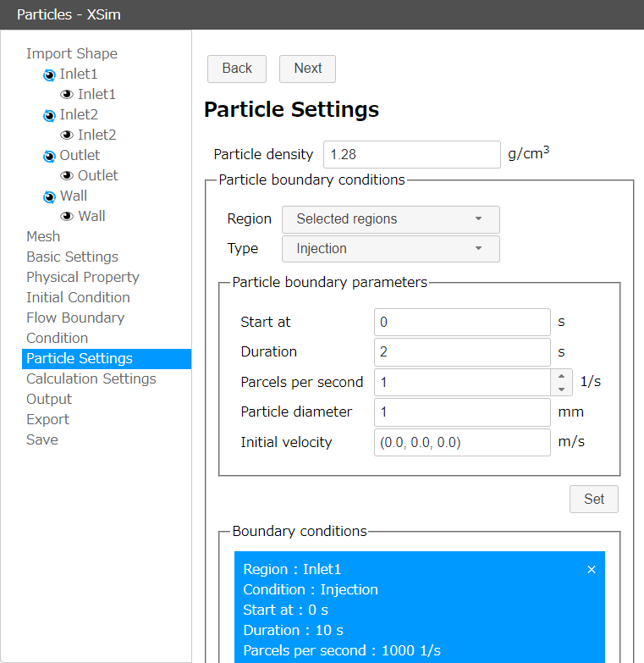Toggle visibility of Outlet group (blue eye)

(x=49, y=156)
